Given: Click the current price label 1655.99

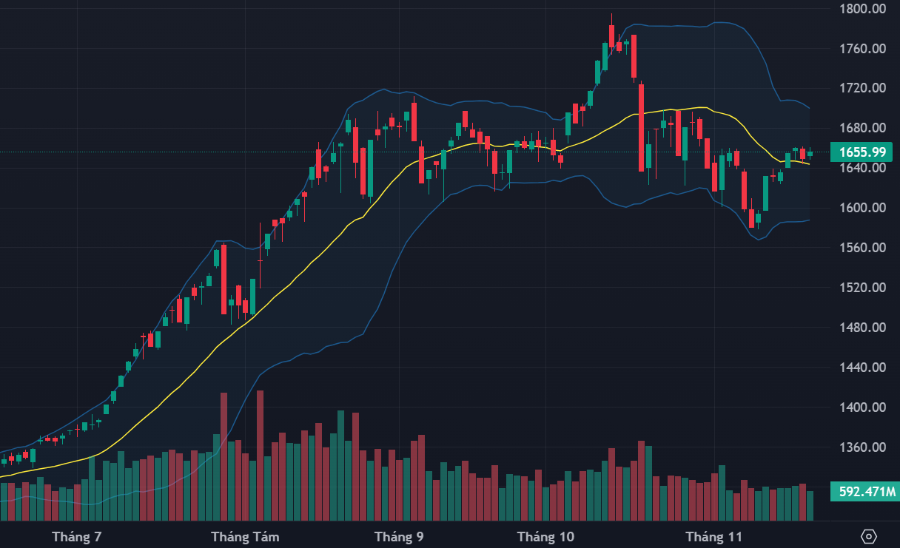Looking at the screenshot, I should coord(862,152).
